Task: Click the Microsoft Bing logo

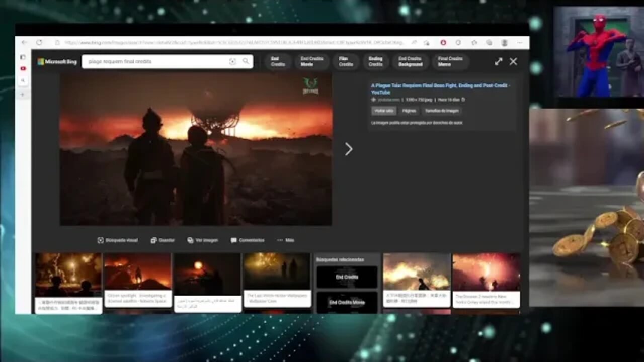Action: 57,62
